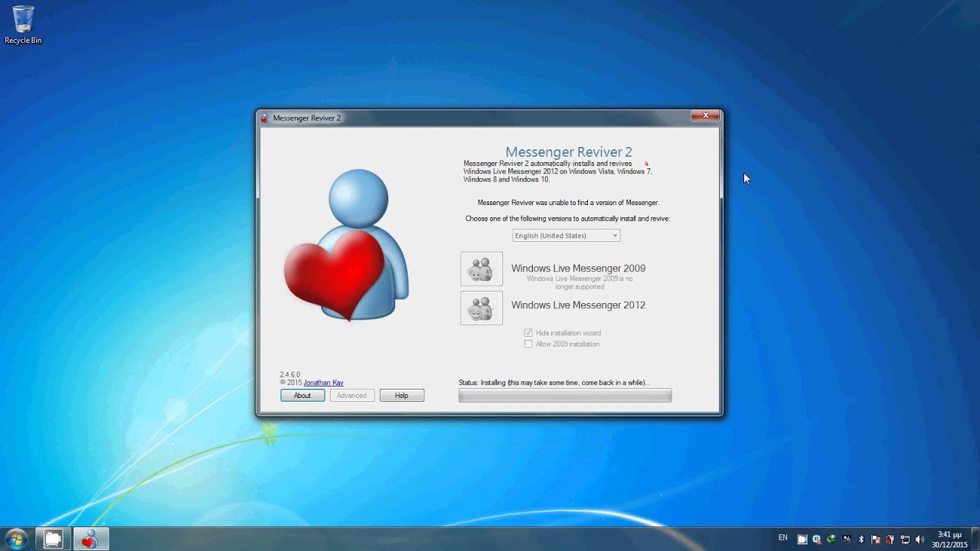Click the Bluetooth tray icon
Viewport: 980px width, 551px height.
(x=861, y=539)
